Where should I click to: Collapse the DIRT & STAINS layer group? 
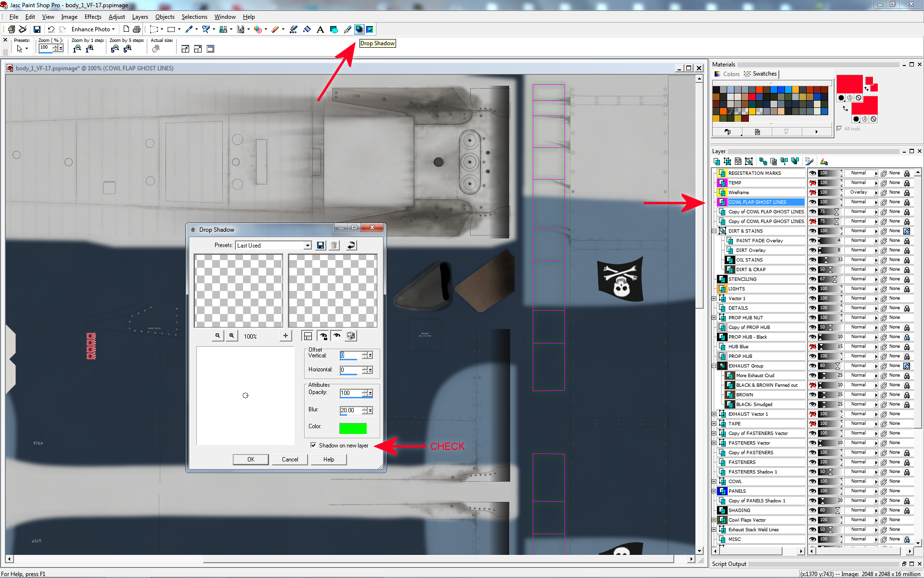[714, 231]
